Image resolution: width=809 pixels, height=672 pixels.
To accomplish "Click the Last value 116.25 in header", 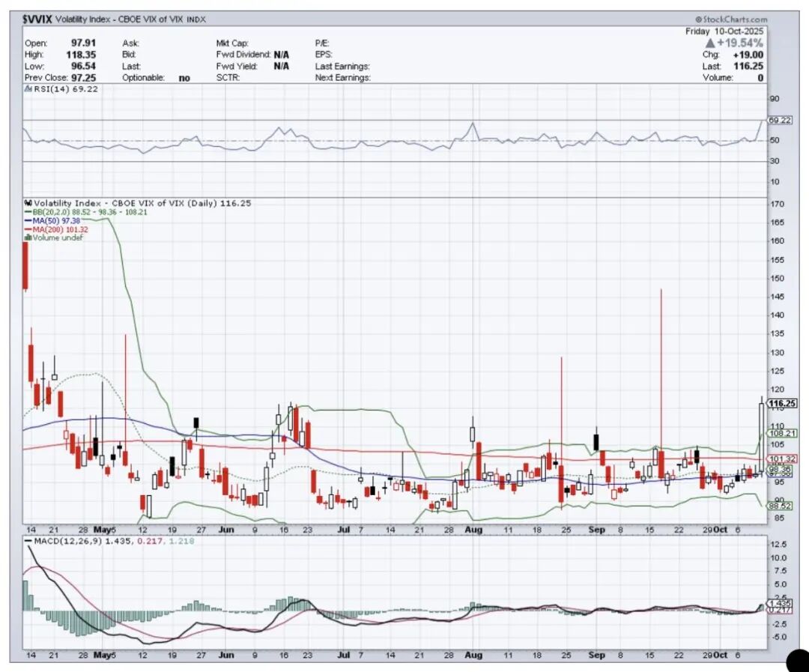I will (x=748, y=66).
